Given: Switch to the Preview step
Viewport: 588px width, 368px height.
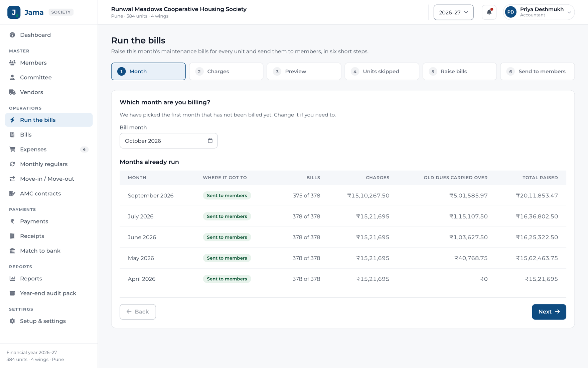Looking at the screenshot, I should click(304, 71).
